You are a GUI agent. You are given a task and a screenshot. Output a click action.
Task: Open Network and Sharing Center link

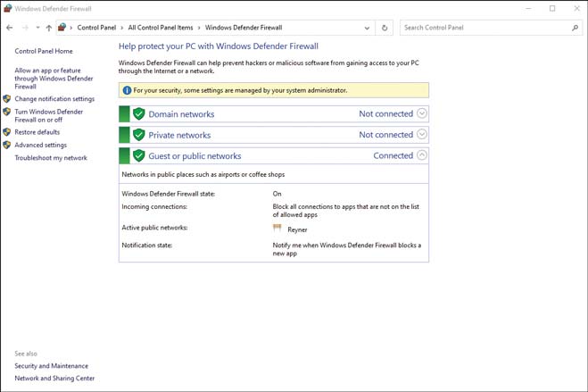[x=54, y=378]
